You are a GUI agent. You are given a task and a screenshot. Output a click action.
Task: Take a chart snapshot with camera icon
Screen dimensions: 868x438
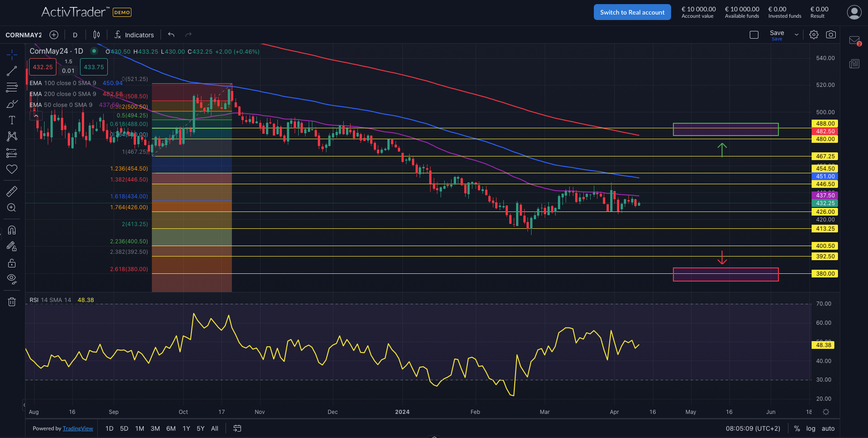pos(831,35)
